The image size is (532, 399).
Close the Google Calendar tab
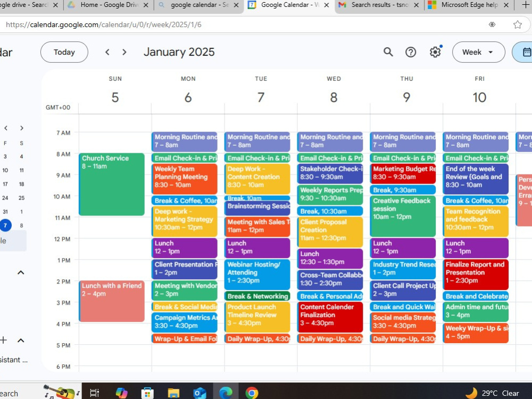(x=327, y=5)
